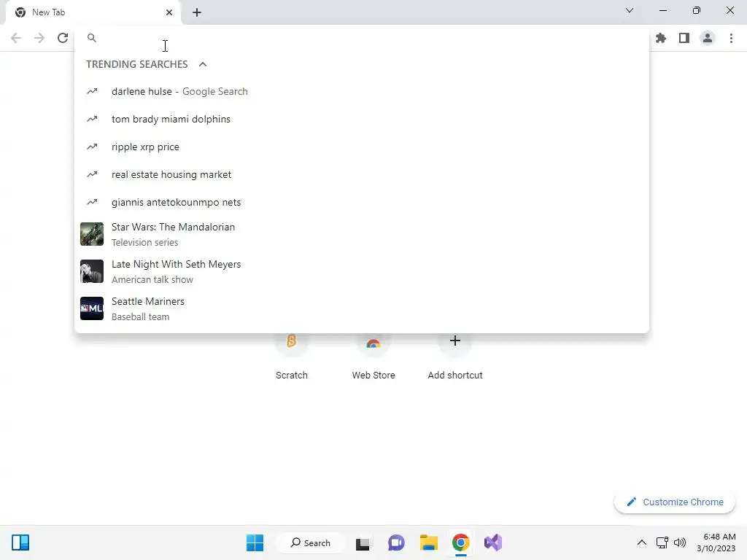Click the omnibox magnifier icon
This screenshot has height=560, width=747.
92,38
